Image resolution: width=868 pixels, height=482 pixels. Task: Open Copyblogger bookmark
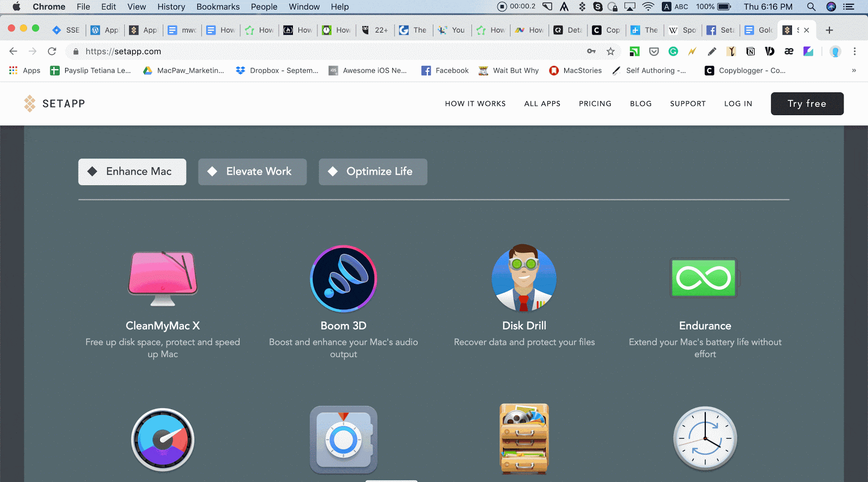pos(745,71)
